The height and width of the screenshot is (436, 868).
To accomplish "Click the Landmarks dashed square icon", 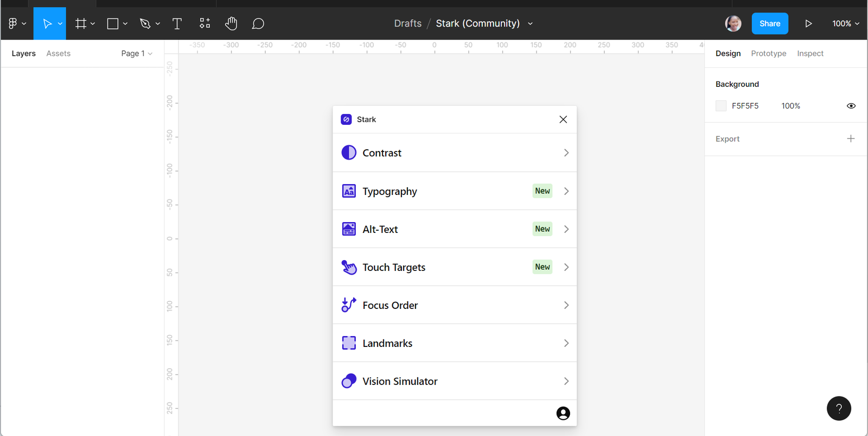I will pos(349,343).
